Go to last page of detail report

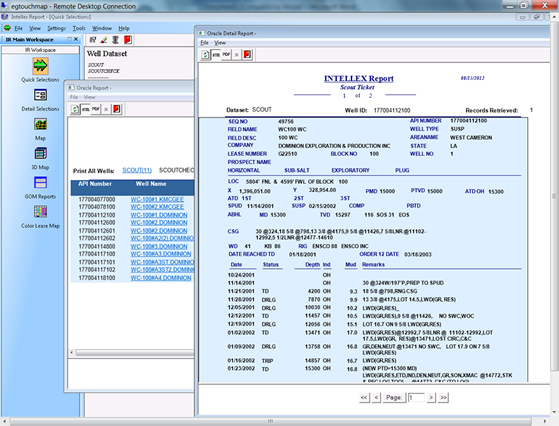point(443,397)
